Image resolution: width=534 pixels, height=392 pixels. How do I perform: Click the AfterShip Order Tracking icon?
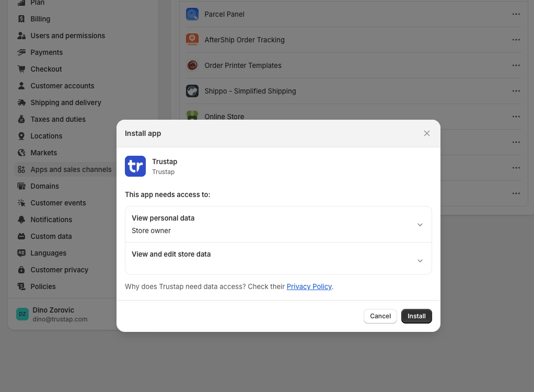(192, 40)
